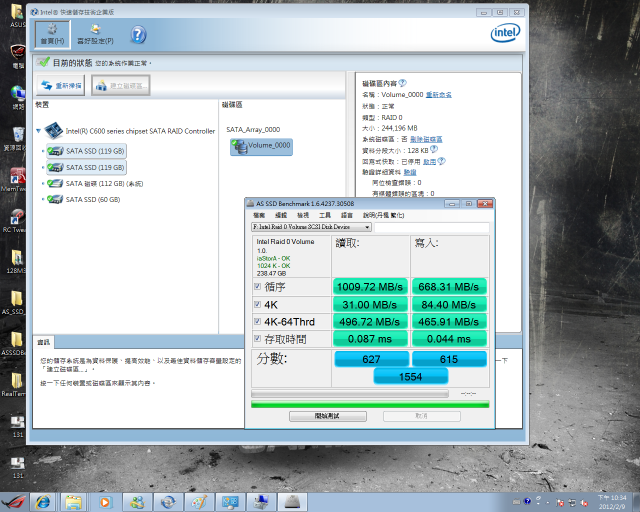
Task: Select the Volume_0000 RAID volume icon
Action: tap(260, 146)
